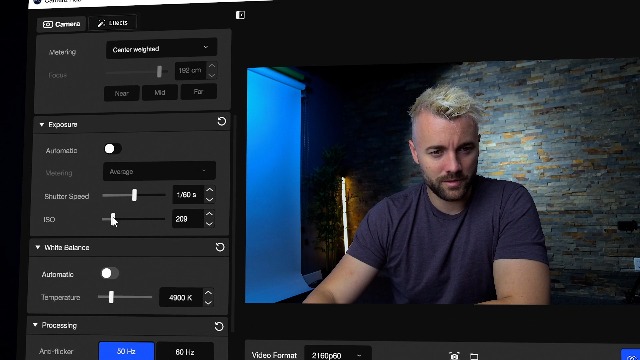640x360 pixels.
Task: Raise ISO with the up arrow
Action: click(209, 214)
